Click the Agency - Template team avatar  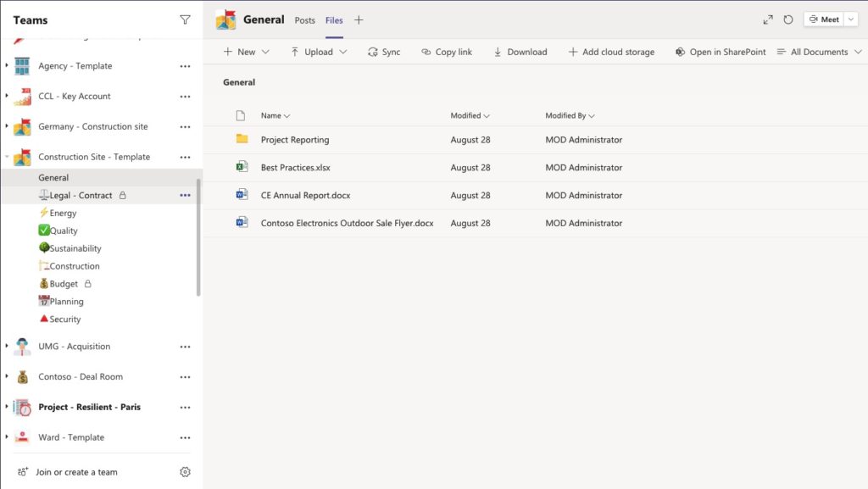click(22, 66)
